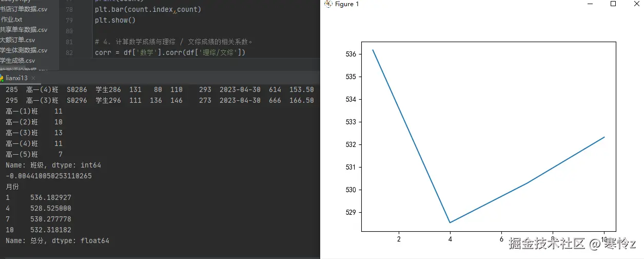Click the Figure 1 window icon
This screenshot has width=644, height=259.
(328, 4)
